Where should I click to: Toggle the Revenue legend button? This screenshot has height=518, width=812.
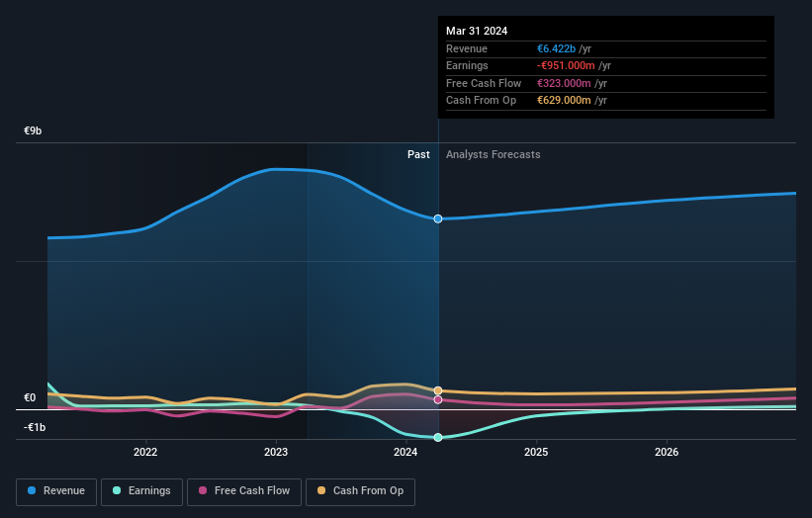(56, 491)
